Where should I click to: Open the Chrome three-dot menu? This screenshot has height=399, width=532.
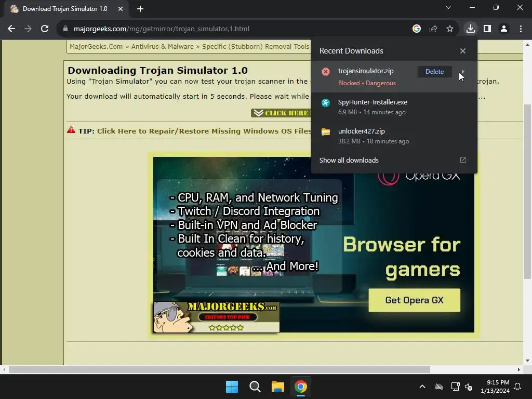[521, 29]
